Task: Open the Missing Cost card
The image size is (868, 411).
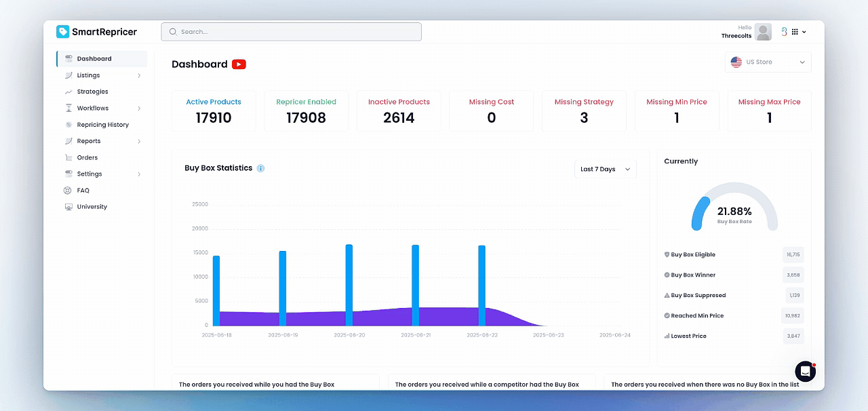Action: pyautogui.click(x=492, y=111)
